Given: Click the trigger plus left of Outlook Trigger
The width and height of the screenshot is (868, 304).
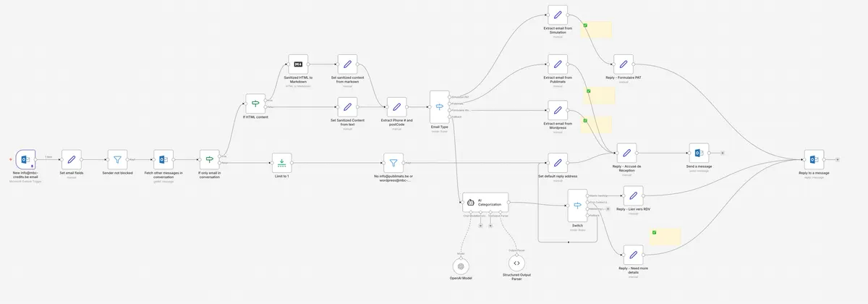Looking at the screenshot, I should 9,159.
